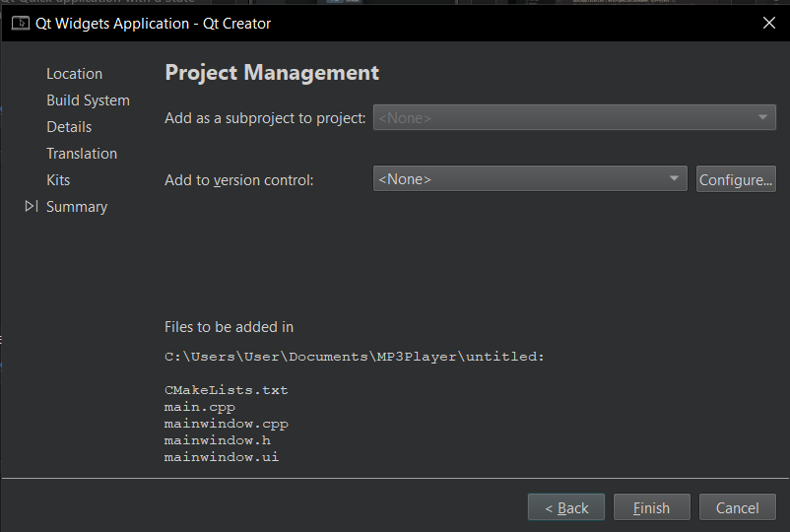
Task: Cancel the project wizard
Action: [x=737, y=508]
